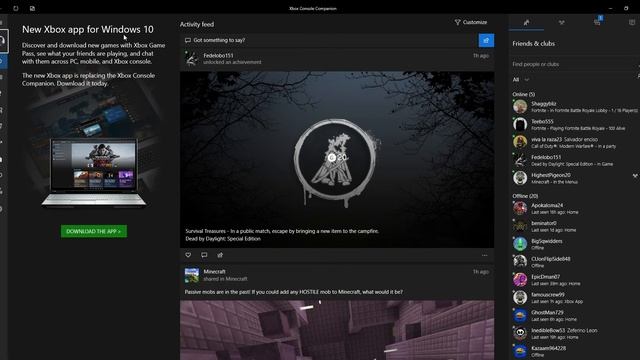Switch to the Parties tab icon
640x360 pixels.
click(562, 22)
